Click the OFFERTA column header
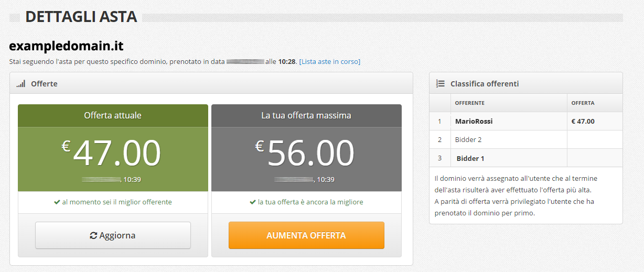The width and height of the screenshot is (644, 272). click(x=583, y=103)
